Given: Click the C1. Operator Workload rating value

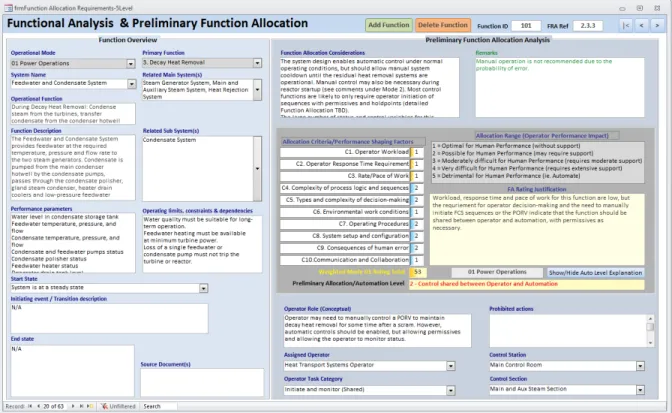Looking at the screenshot, I should (x=417, y=152).
